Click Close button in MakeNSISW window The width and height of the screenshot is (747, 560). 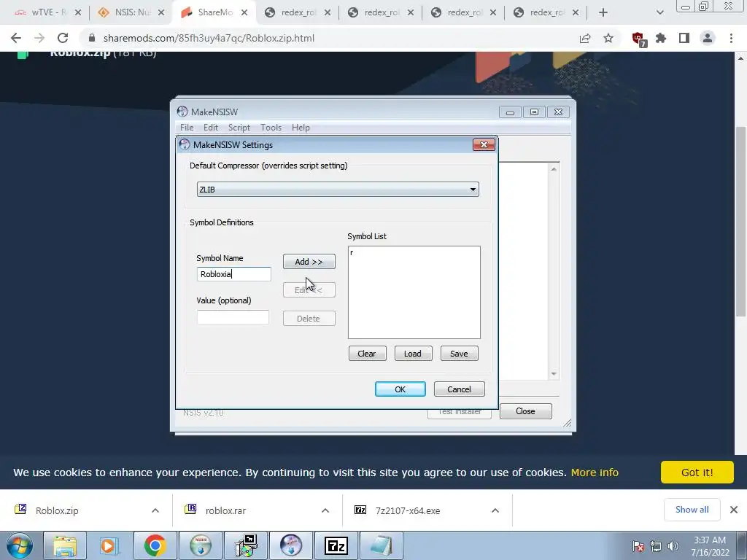(525, 411)
